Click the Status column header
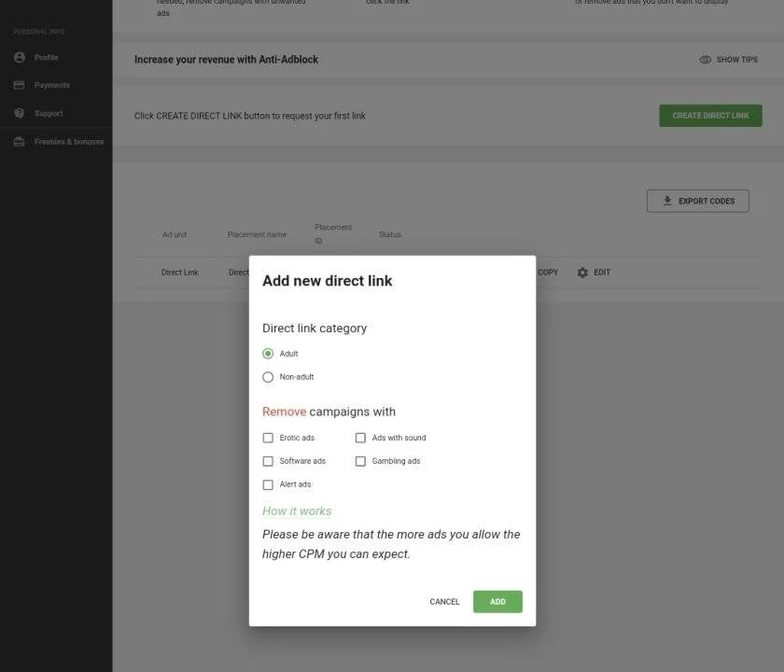The width and height of the screenshot is (784, 672). [x=390, y=234]
